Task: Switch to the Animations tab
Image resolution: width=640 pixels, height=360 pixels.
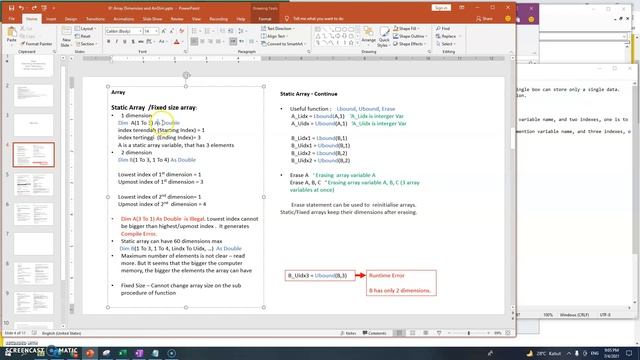Action: pyautogui.click(x=123, y=19)
